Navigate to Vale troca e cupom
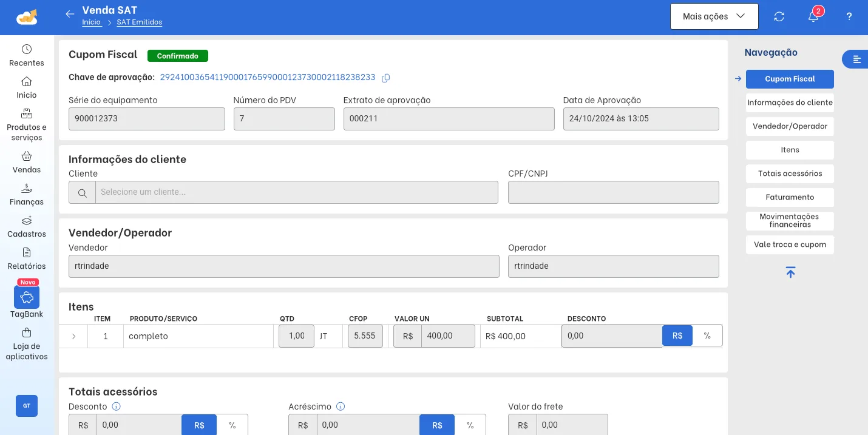 click(790, 244)
